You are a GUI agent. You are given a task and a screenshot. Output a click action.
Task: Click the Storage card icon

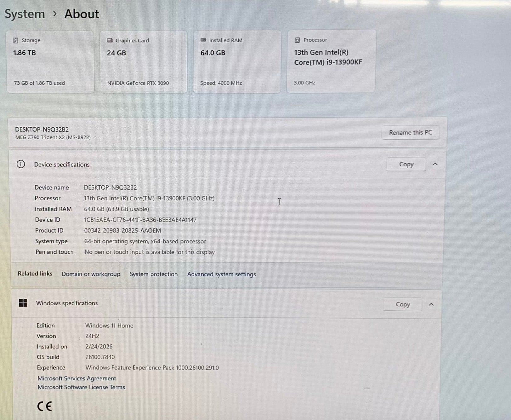15,41
